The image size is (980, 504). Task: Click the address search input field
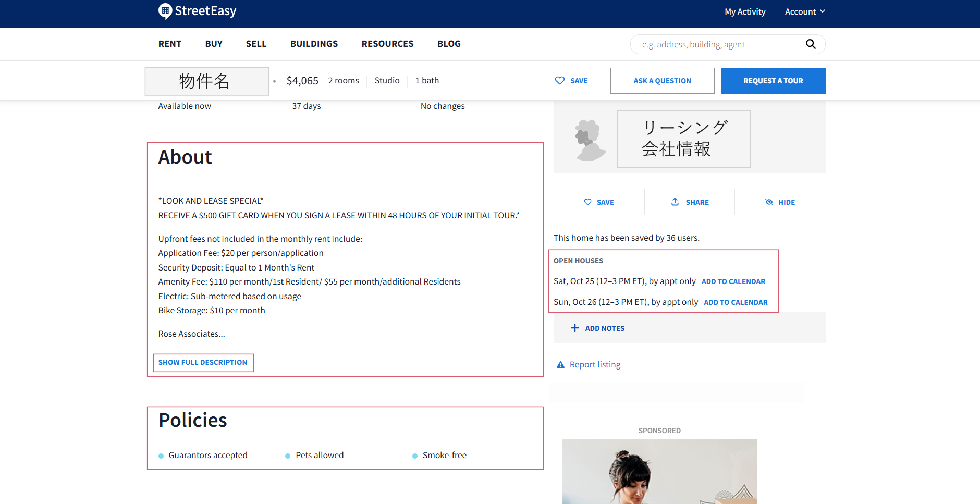pyautogui.click(x=719, y=44)
